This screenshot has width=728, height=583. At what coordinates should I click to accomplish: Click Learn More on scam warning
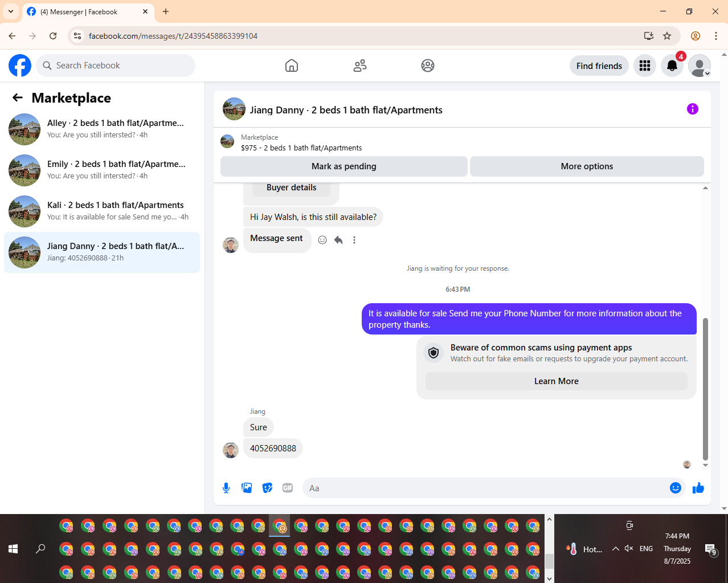tap(557, 381)
